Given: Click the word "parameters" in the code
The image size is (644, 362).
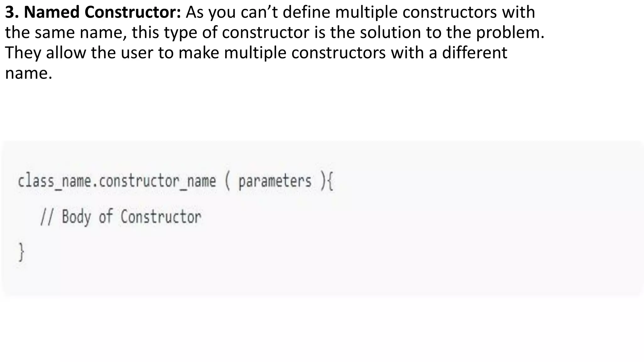Looking at the screenshot, I should point(275,181).
